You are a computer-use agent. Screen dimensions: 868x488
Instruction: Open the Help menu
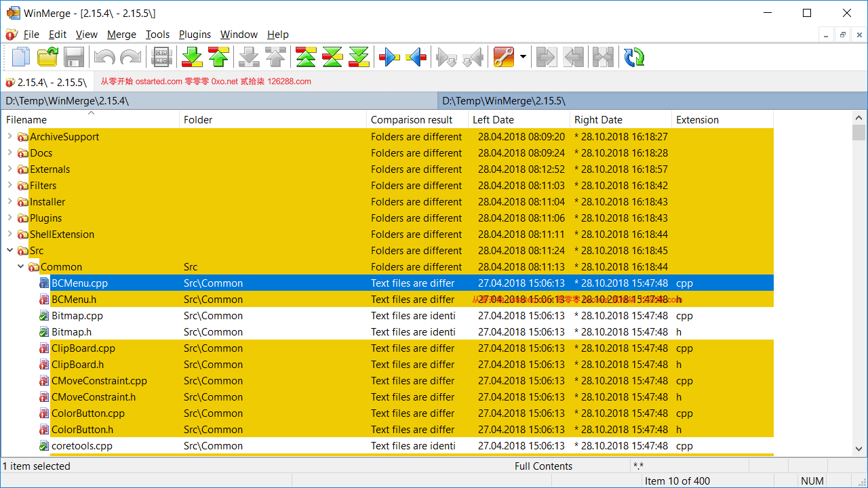[278, 35]
